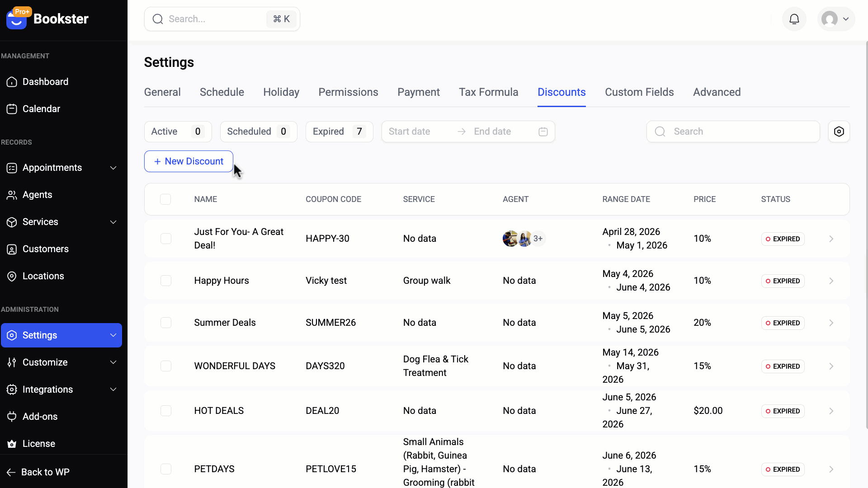Select all discounts with header checkbox
868x488 pixels.
pyautogui.click(x=165, y=199)
